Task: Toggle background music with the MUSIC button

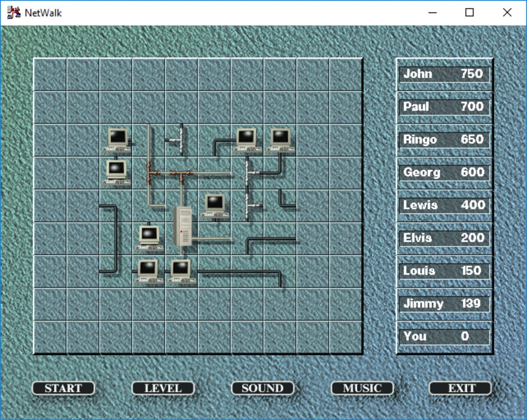Action: pos(362,388)
